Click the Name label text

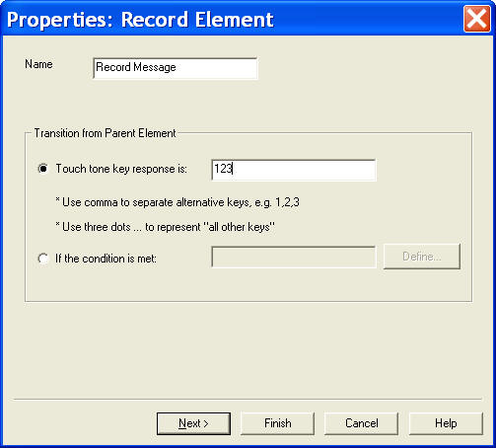(38, 64)
